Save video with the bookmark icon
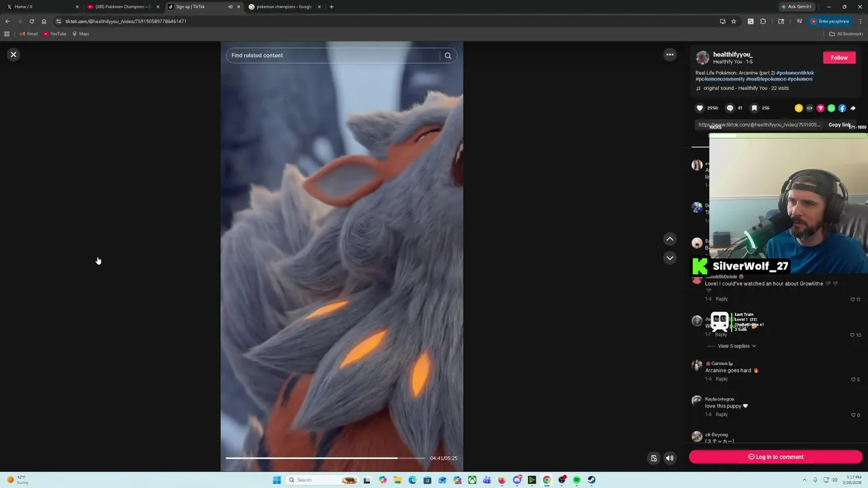This screenshot has height=488, width=868. click(x=754, y=108)
